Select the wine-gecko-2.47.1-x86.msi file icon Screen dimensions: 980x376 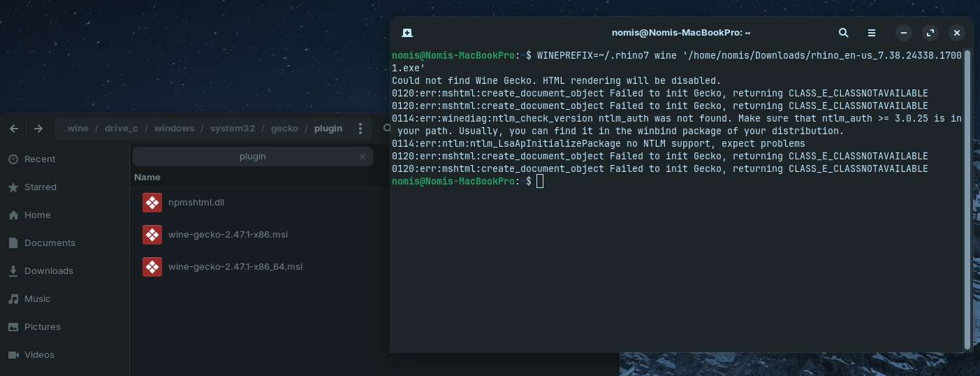click(x=152, y=235)
